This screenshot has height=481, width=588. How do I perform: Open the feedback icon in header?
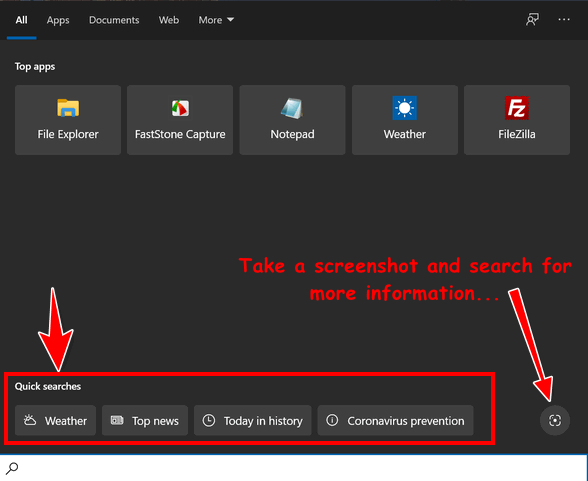coord(532,19)
